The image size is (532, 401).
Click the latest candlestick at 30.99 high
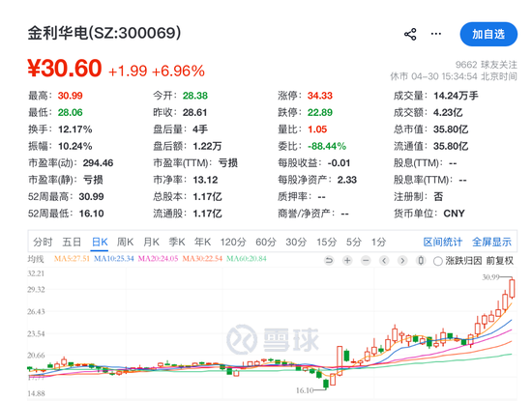512,288
